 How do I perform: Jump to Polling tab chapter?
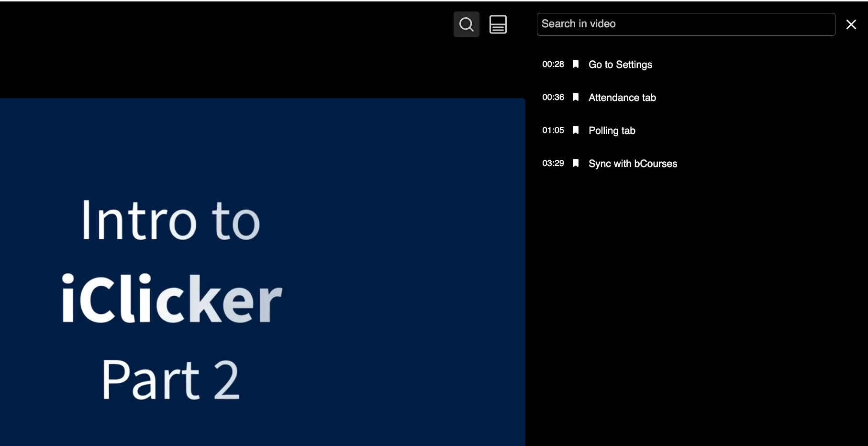click(x=612, y=131)
